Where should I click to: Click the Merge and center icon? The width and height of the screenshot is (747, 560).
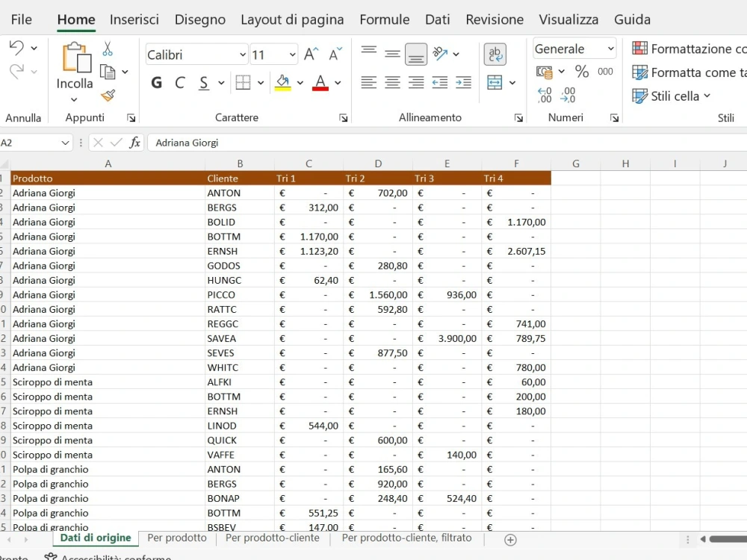495,82
